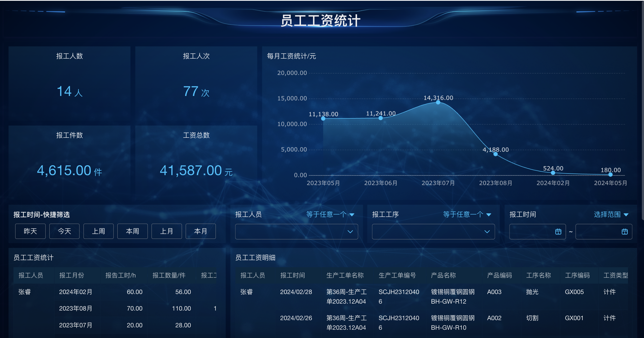This screenshot has width=644, height=338.
Task: Click the 524.00 data point for 2024年02月
Action: click(x=553, y=173)
